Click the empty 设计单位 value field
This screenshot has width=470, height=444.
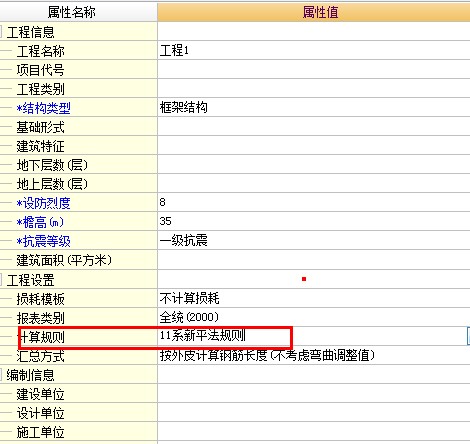pyautogui.click(x=314, y=413)
